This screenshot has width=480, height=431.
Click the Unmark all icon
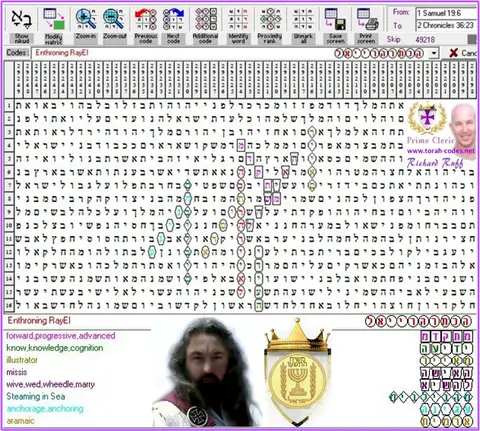click(x=303, y=19)
